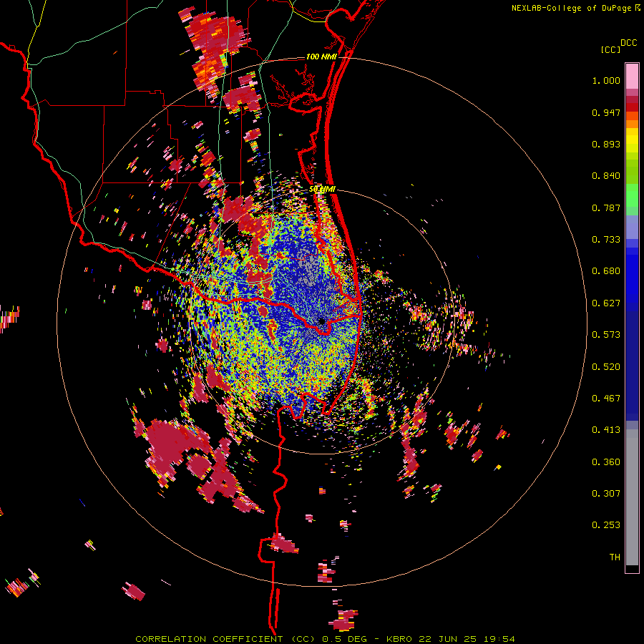Click the gray swatch on the color bar
644x644 pixels.
point(632,497)
